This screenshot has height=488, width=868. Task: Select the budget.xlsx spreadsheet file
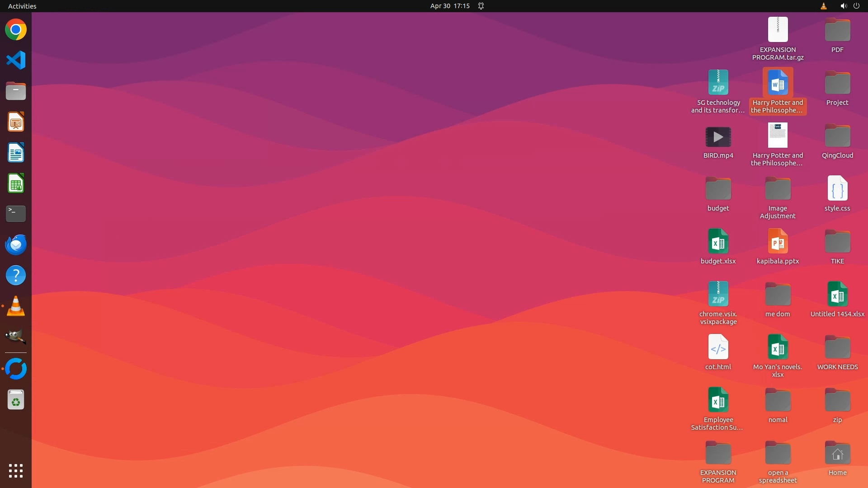[718, 243]
